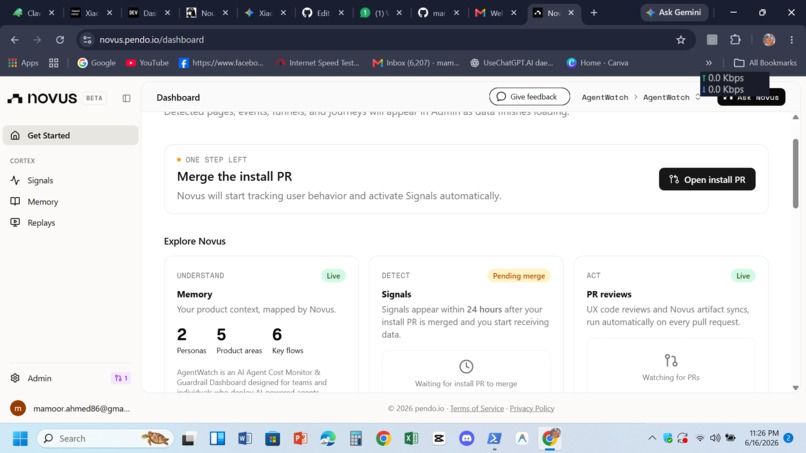Switch to the DEV Das tab
The width and height of the screenshot is (806, 453).
[150, 13]
